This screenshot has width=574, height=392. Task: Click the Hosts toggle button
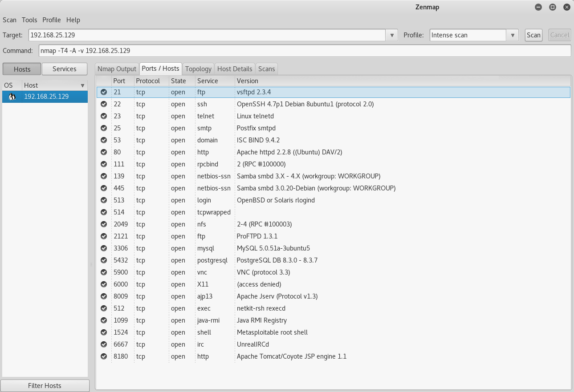click(22, 69)
